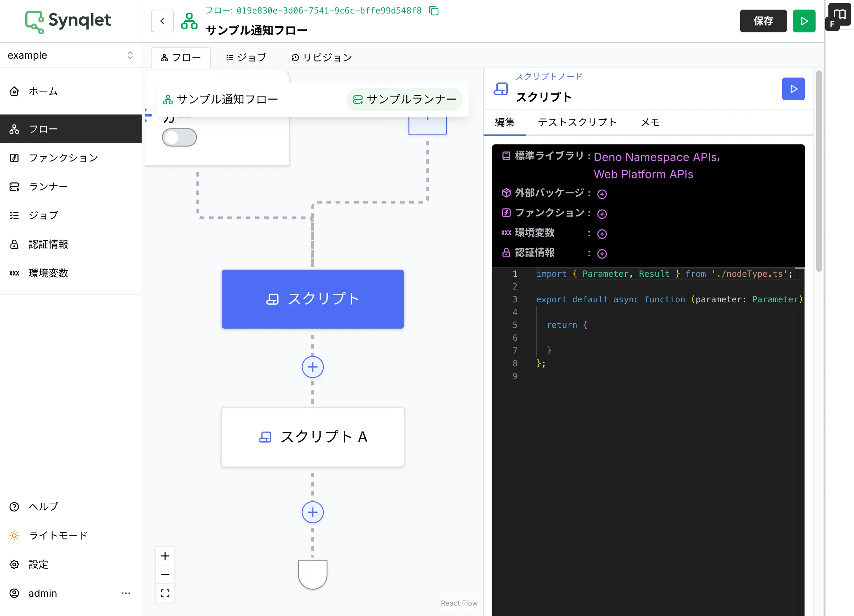Zoom in on the flow canvas

click(165, 556)
